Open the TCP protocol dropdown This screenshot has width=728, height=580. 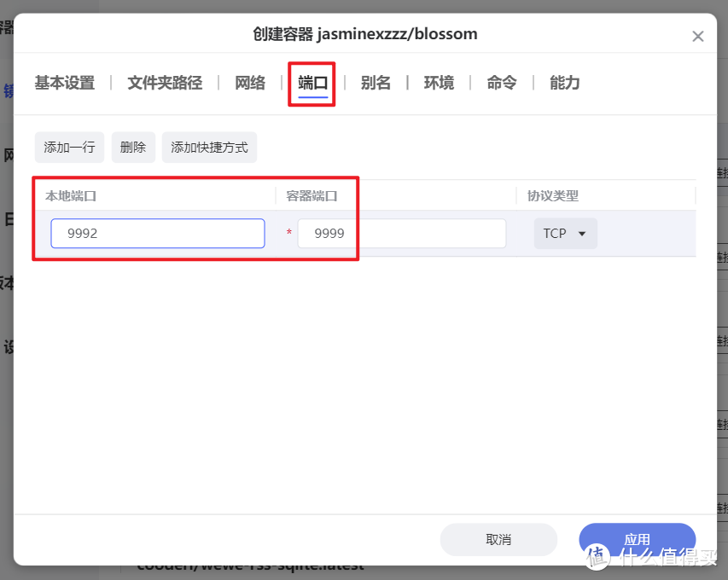[x=565, y=233]
